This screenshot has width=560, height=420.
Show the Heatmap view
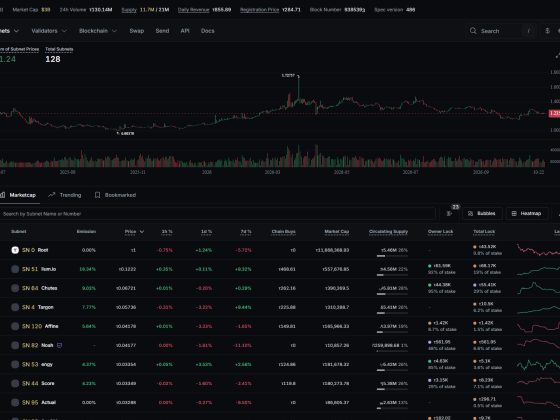(527, 214)
